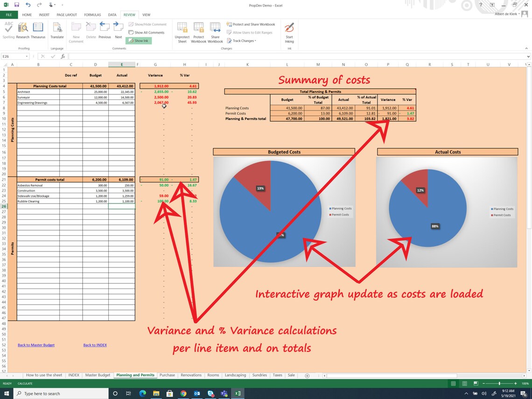Click the horizontal scrollbar
The image size is (532, 399).
(x=392, y=376)
